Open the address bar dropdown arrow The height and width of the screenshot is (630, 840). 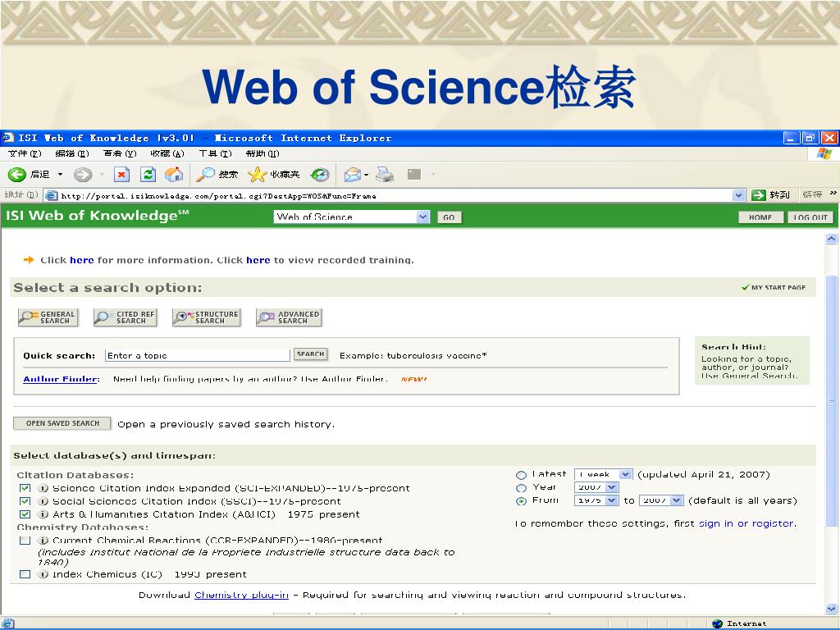[739, 195]
